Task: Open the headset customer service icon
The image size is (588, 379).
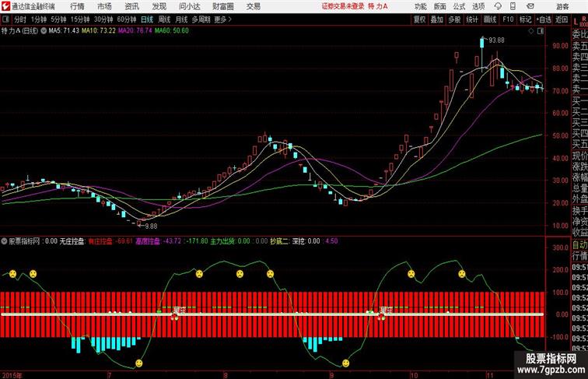Action: coord(498,6)
